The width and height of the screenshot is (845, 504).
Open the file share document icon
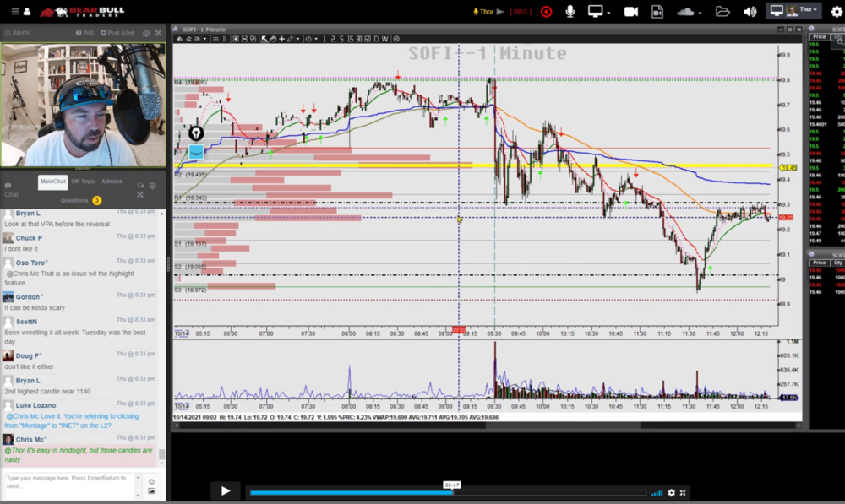click(657, 11)
